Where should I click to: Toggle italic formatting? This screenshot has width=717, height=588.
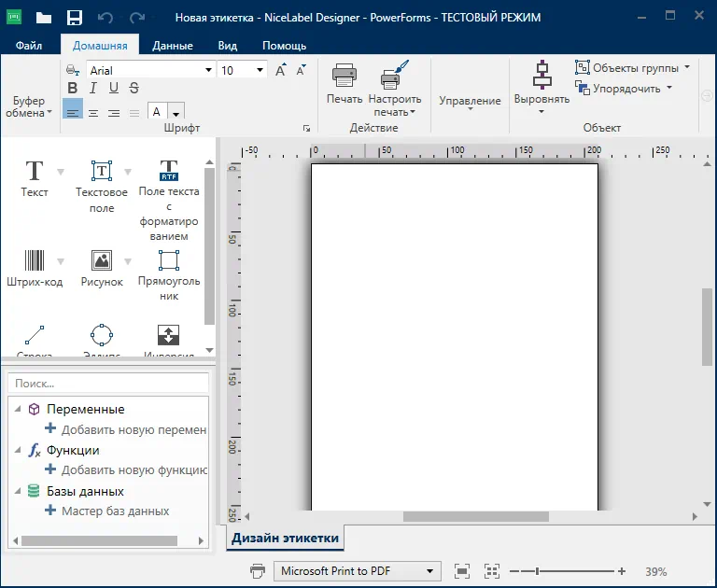tap(93, 88)
